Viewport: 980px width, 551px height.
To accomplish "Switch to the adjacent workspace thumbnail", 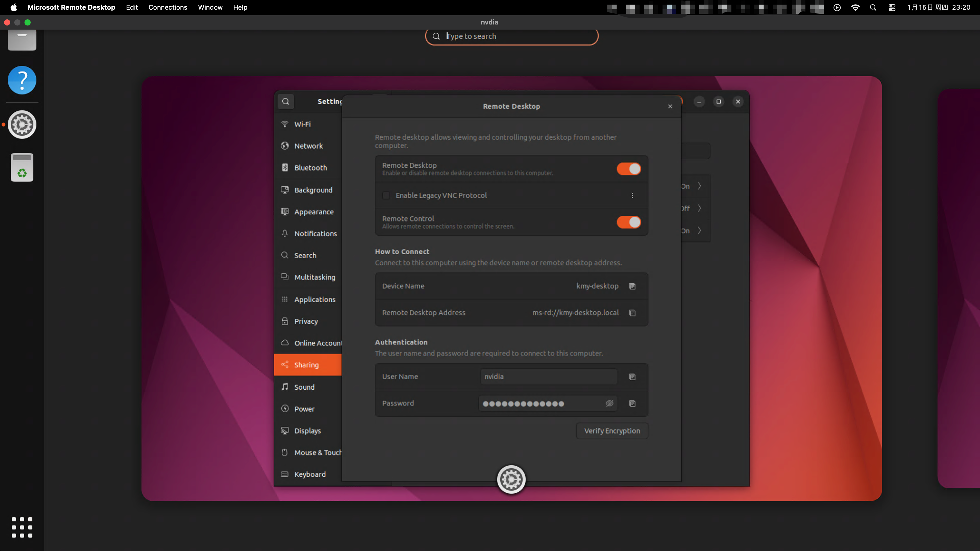I will (959, 288).
